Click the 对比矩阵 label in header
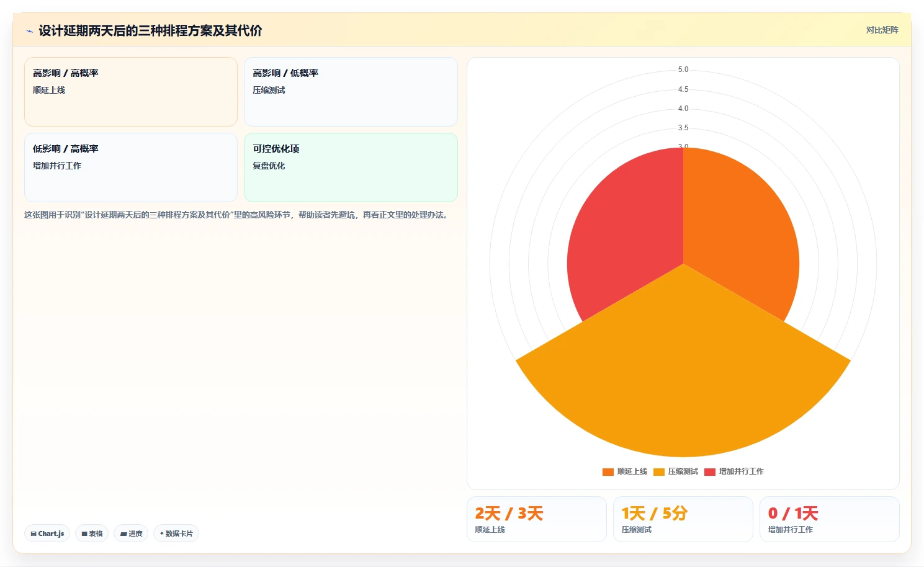Viewport: 924px width, 567px height. (x=882, y=30)
